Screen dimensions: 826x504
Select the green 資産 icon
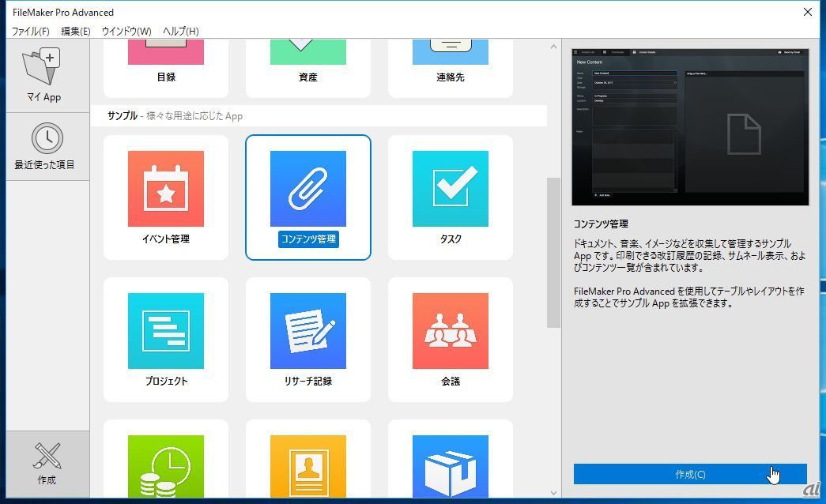(x=308, y=52)
